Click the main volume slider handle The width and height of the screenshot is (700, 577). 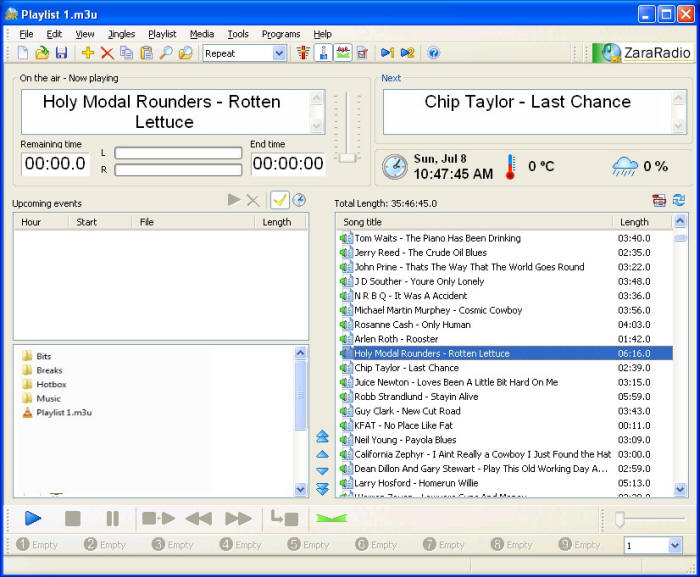coord(347,158)
